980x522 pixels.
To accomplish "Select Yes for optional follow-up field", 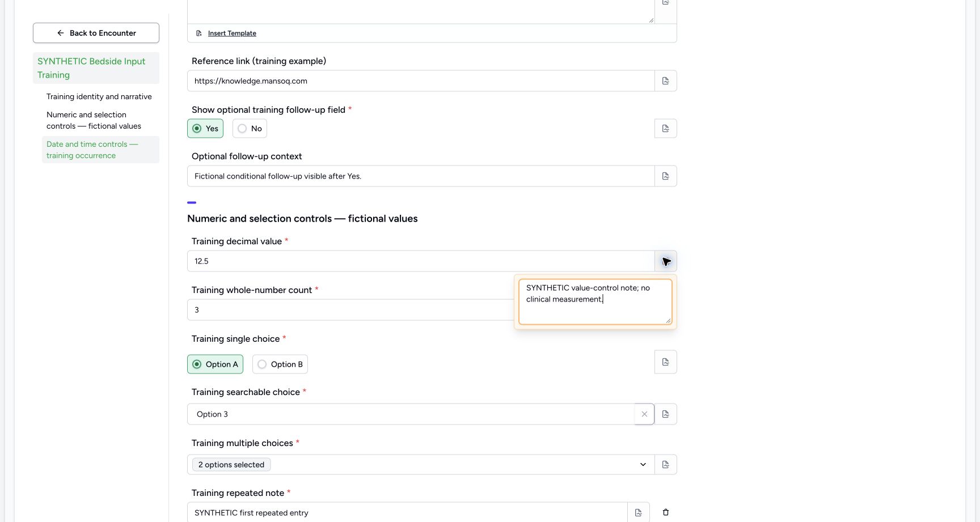I will pos(205,129).
